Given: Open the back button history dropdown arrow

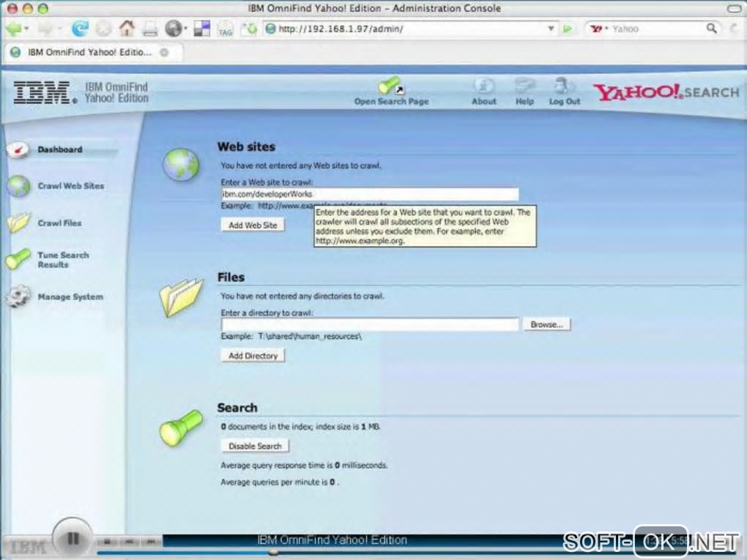Looking at the screenshot, I should pyautogui.click(x=26, y=29).
